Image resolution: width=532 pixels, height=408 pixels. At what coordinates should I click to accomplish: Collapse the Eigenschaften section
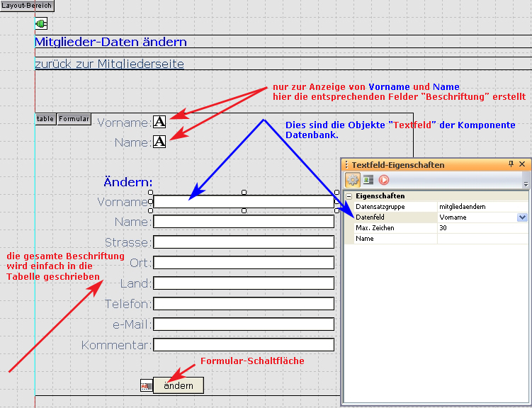click(x=349, y=196)
